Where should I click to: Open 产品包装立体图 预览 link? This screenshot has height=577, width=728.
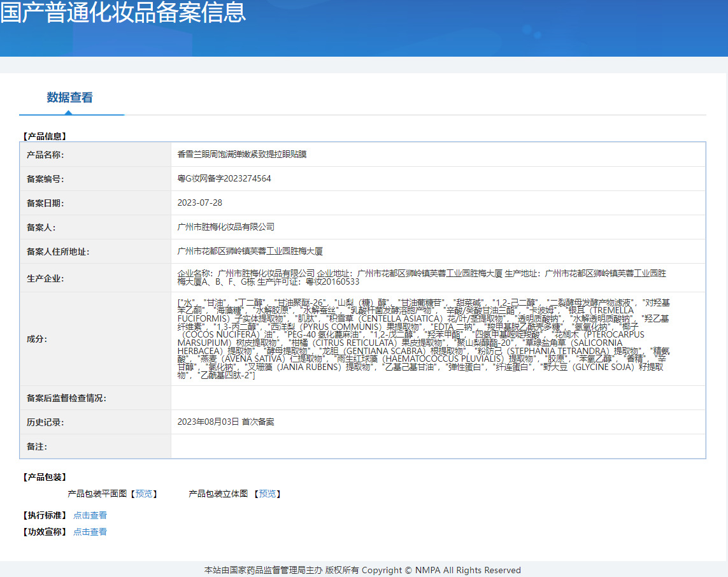[268, 494]
